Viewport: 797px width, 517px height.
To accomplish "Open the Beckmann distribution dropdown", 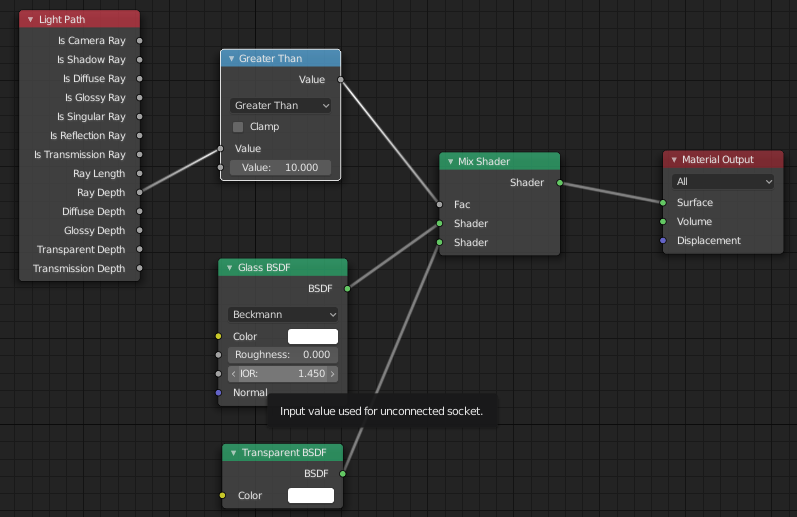I will tap(283, 314).
